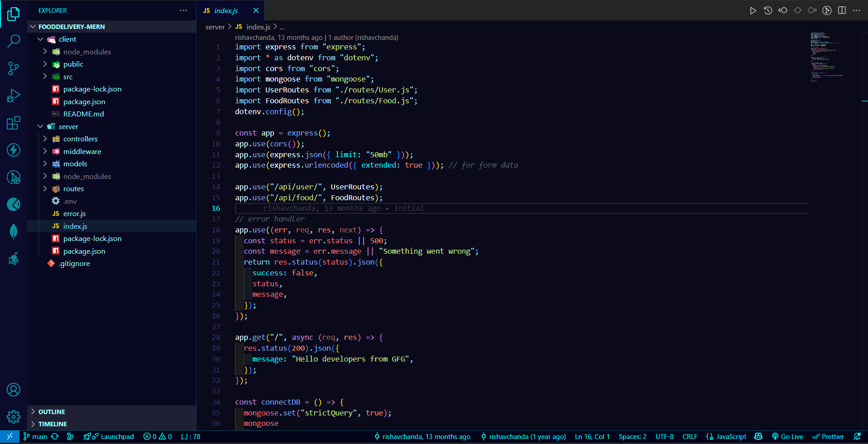Collapse the client folder
The image size is (868, 444).
coord(112,39)
